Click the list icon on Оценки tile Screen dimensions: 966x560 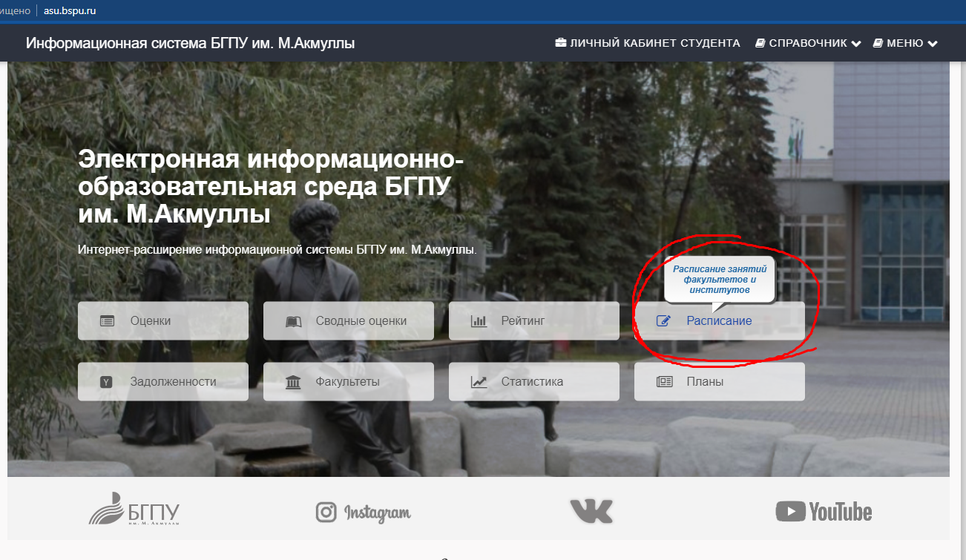click(108, 321)
